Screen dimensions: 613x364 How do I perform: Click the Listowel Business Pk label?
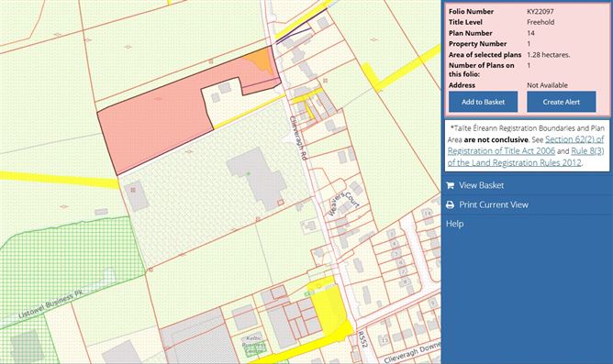coord(50,303)
